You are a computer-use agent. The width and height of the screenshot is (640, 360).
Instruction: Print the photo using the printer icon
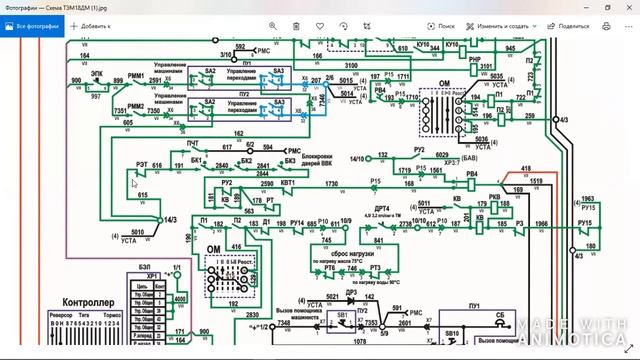point(607,26)
